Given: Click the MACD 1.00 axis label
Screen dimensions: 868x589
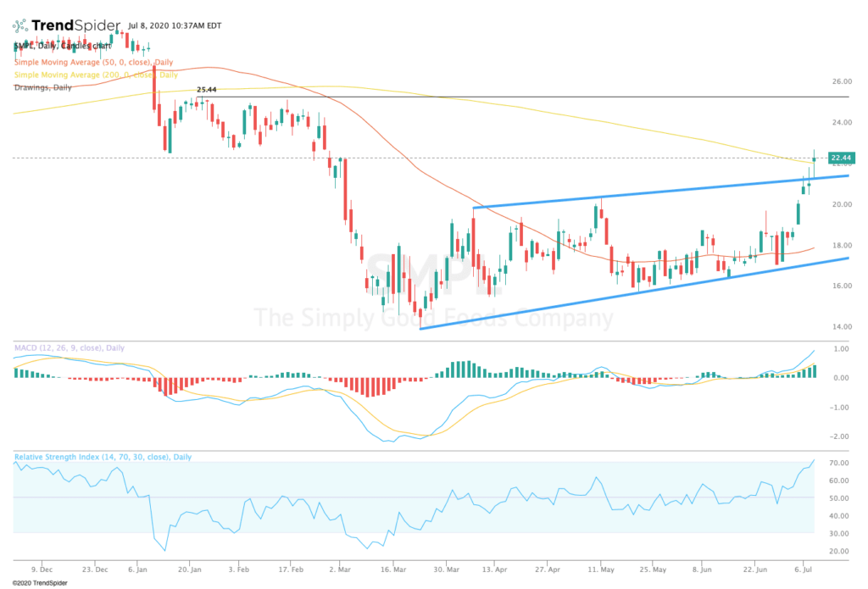Looking at the screenshot, I should click(841, 349).
